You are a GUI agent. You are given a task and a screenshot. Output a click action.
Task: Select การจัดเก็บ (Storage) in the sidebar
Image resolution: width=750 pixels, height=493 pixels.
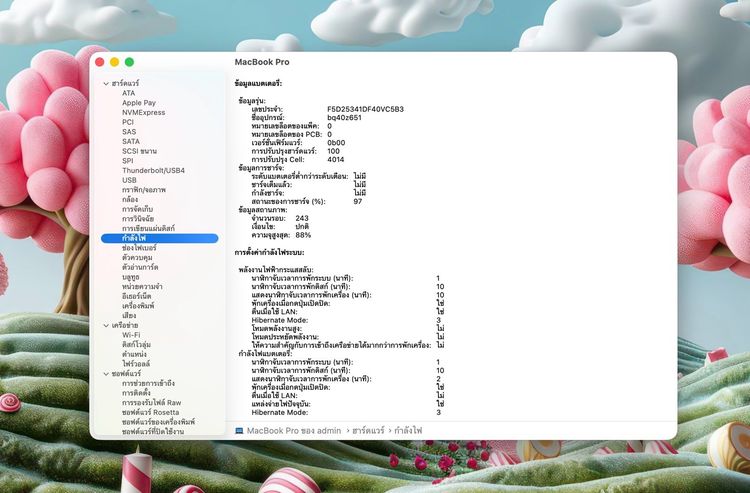pyautogui.click(x=137, y=209)
